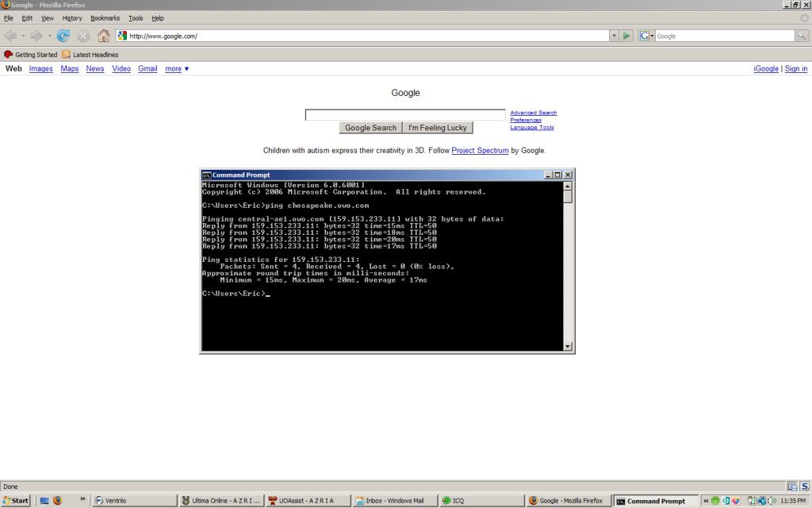The width and height of the screenshot is (812, 508).
Task: Open the Maps link
Action: click(70, 68)
